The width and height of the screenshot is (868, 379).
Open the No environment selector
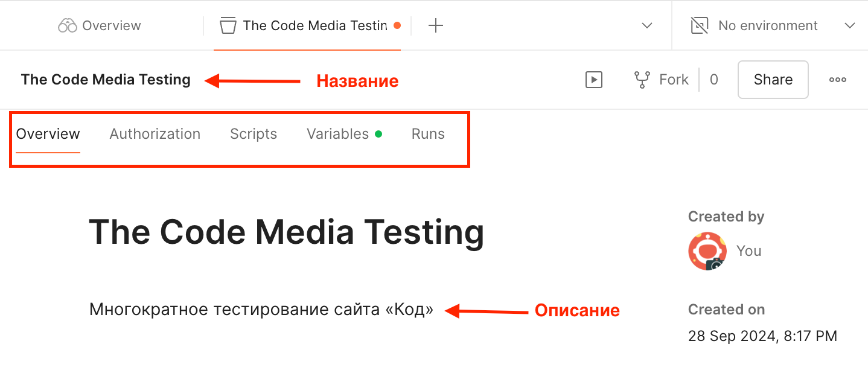tap(767, 25)
